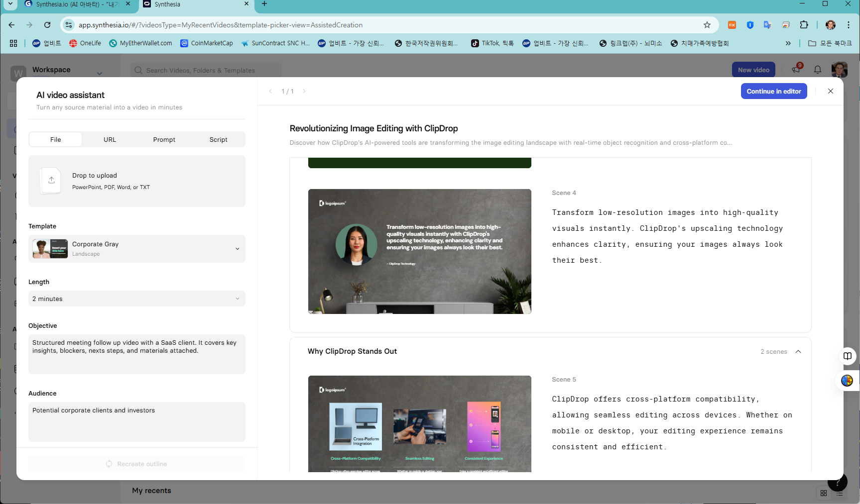Image resolution: width=860 pixels, height=504 pixels.
Task: Click the Objective text field
Action: tap(137, 354)
